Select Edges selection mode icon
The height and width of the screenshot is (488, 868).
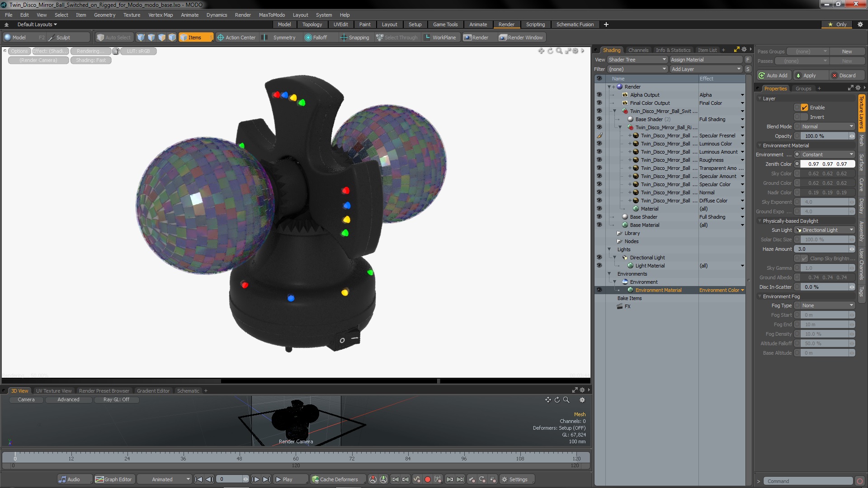(x=151, y=38)
